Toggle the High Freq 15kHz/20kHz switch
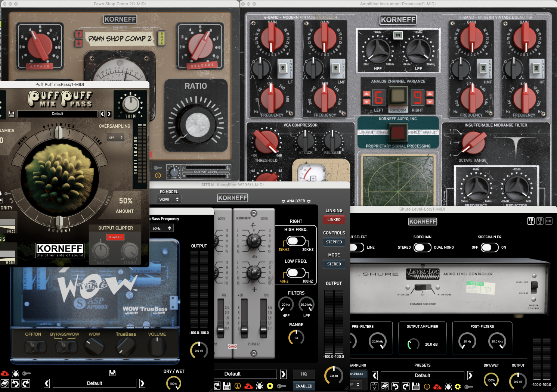 295,241
